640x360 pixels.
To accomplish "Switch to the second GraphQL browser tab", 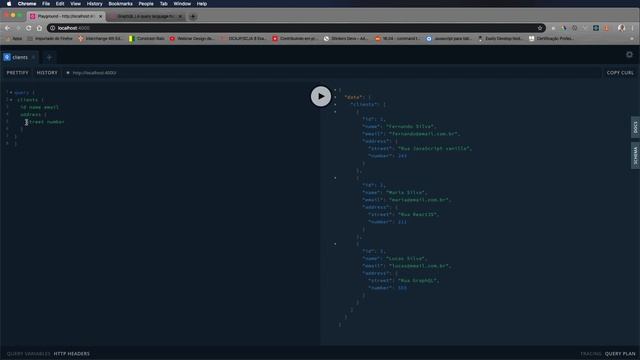I will click(x=146, y=16).
